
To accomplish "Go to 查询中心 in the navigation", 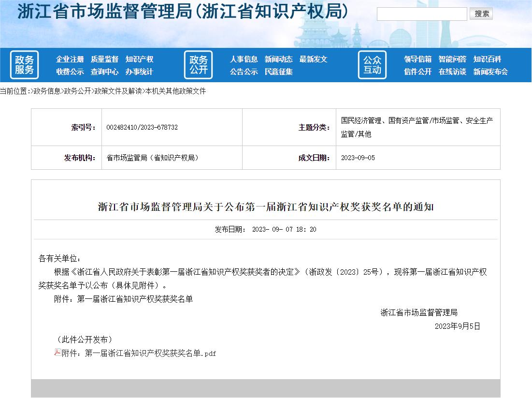I will 104,72.
